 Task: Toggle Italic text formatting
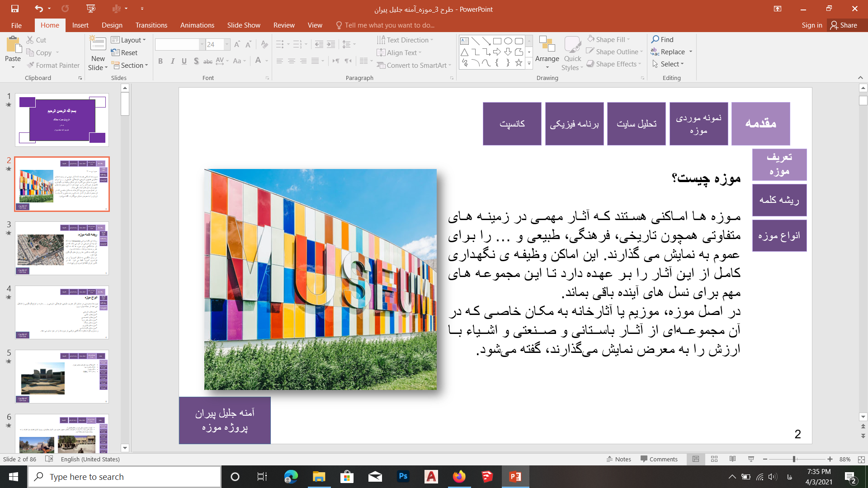pos(172,61)
